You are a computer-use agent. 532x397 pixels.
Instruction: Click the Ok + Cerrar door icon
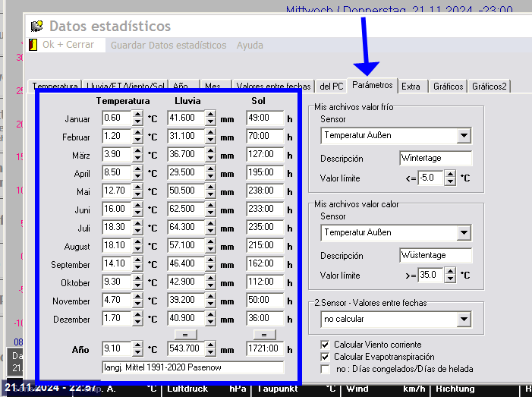pyautogui.click(x=33, y=45)
